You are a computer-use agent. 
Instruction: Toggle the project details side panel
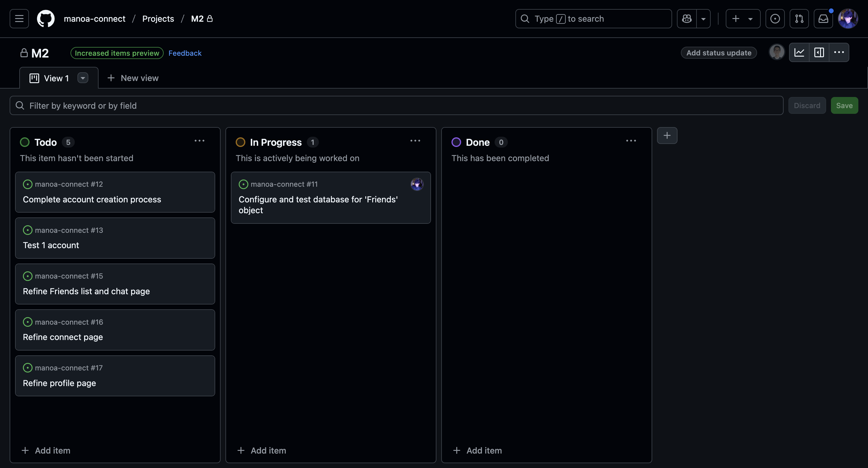coord(819,52)
